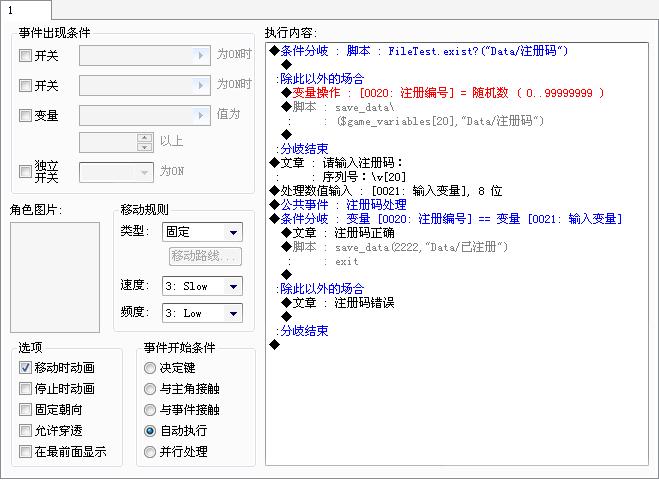This screenshot has width=659, height=480.
Task: Open the 类型 dropdown showing 固定
Action: point(202,232)
